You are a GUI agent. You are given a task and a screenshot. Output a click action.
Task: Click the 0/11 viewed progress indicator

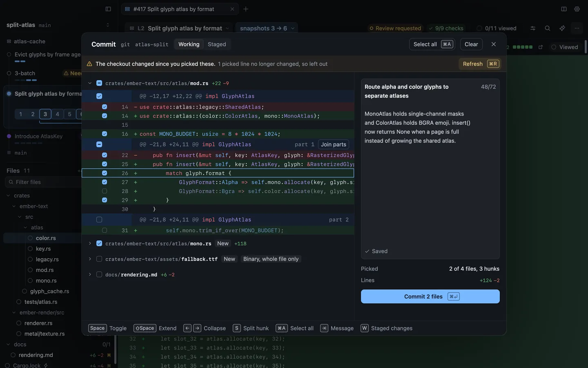point(497,28)
